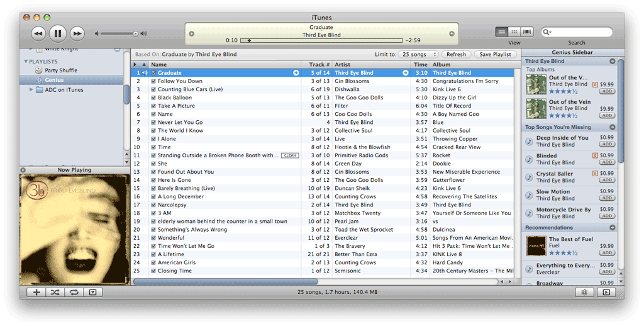This screenshot has width=644, height=326.
Task: Click the previous track rewind button
Action: click(x=38, y=34)
